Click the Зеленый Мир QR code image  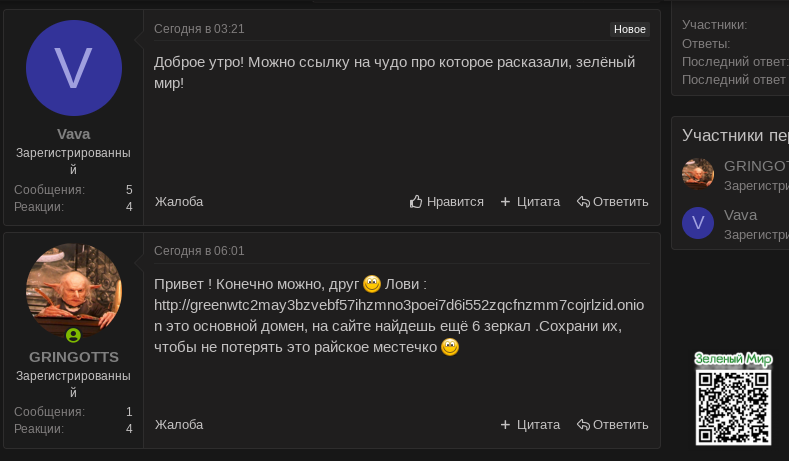[734, 406]
